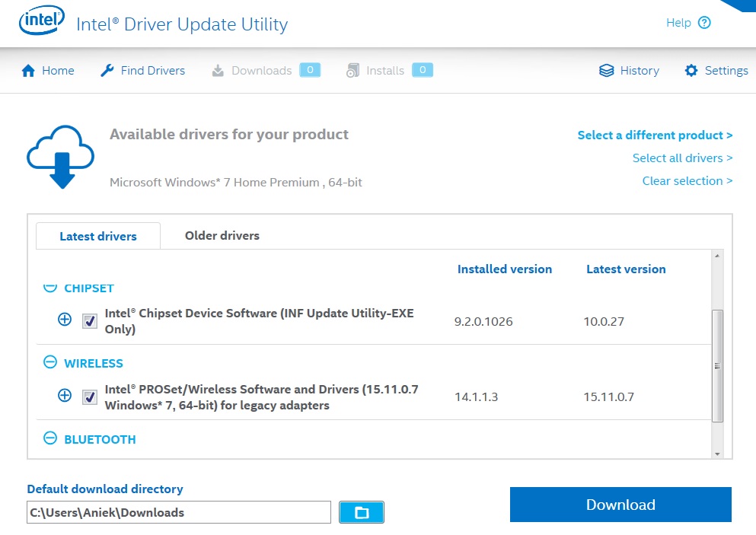
Task: Click the History stack icon
Action: point(606,70)
